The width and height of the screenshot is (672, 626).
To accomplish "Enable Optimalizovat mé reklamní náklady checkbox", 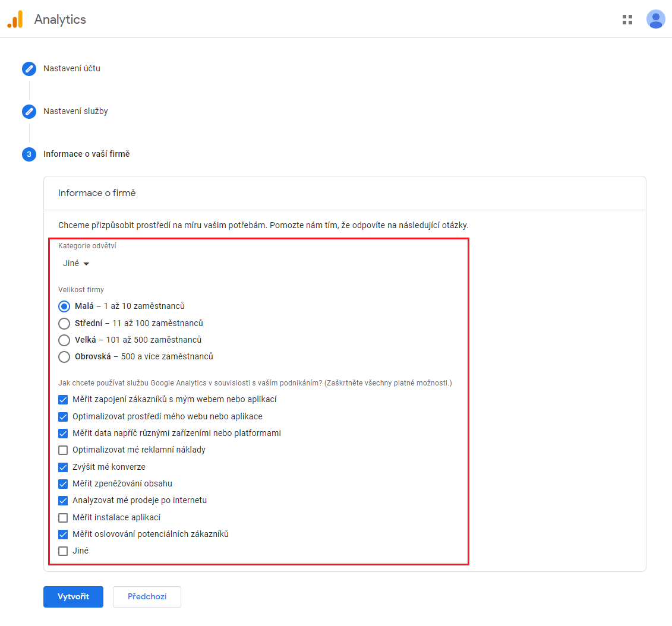I will click(x=63, y=450).
